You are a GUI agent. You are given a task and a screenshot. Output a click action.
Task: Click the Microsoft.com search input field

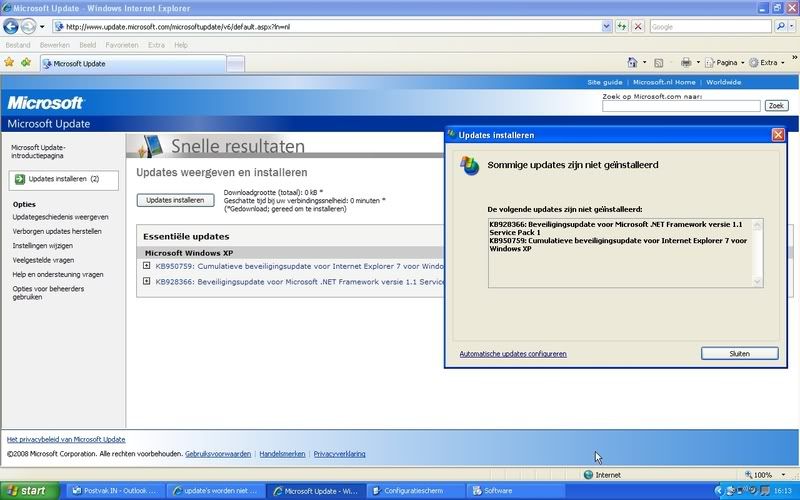coord(681,106)
